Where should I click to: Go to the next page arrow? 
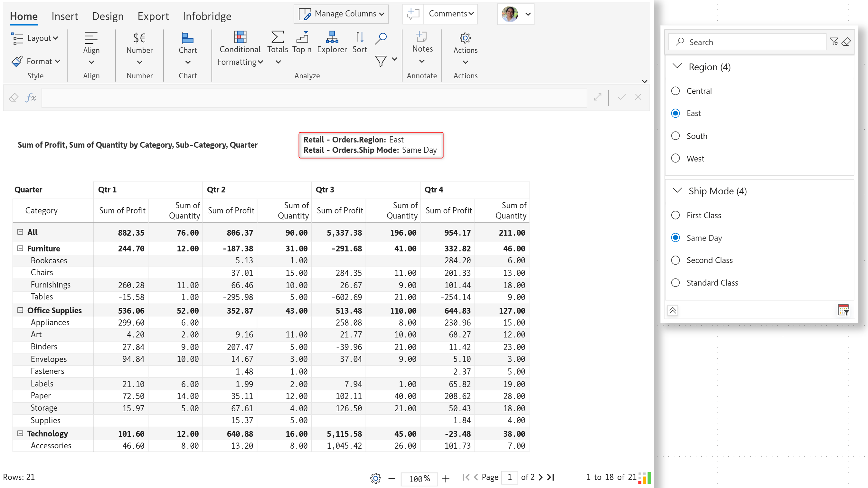click(x=541, y=477)
